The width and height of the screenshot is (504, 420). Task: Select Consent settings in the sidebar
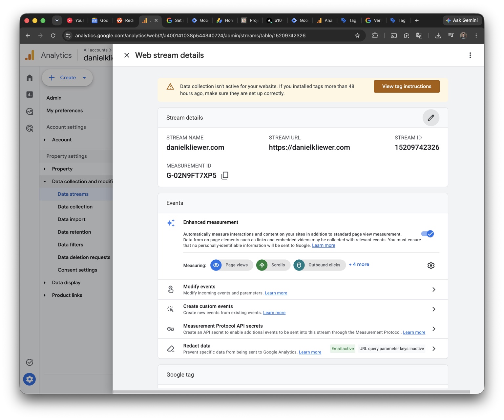coord(77,270)
